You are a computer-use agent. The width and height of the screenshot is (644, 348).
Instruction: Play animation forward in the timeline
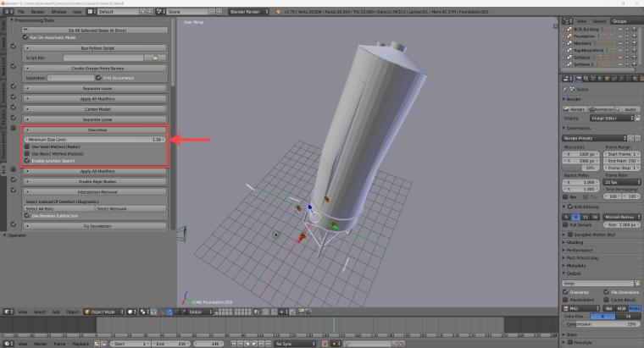click(254, 344)
